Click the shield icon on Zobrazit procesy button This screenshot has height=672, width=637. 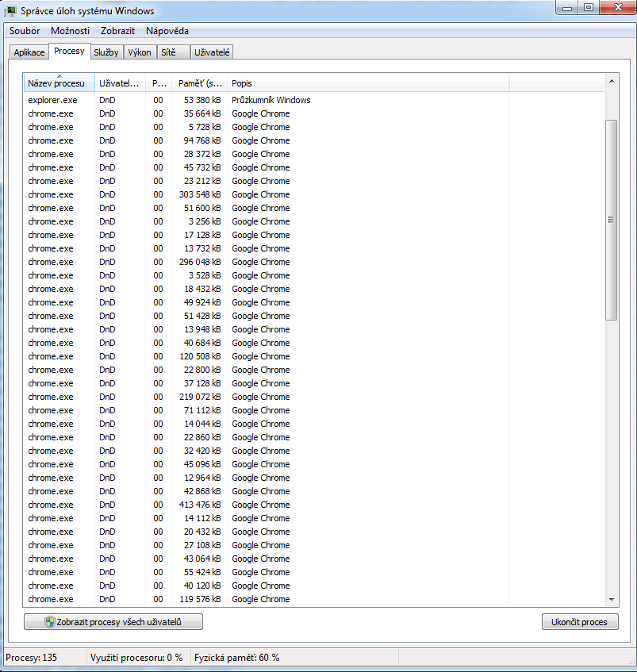click(50, 622)
